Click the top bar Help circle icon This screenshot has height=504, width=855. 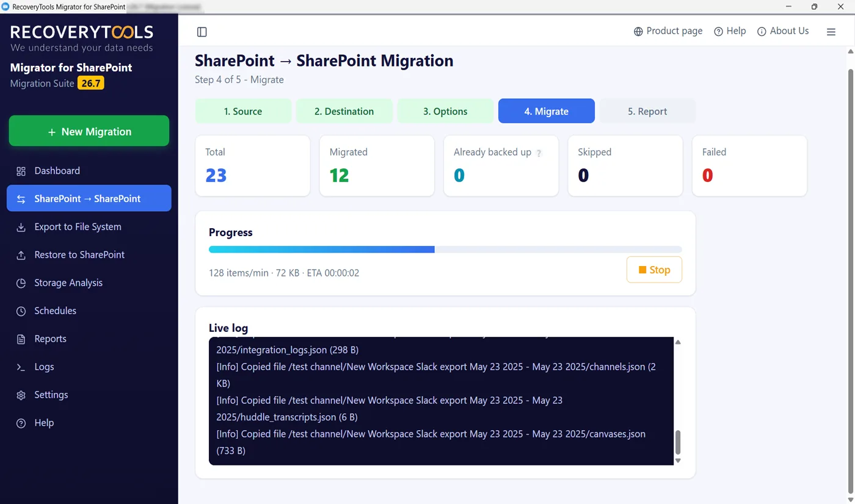click(719, 31)
